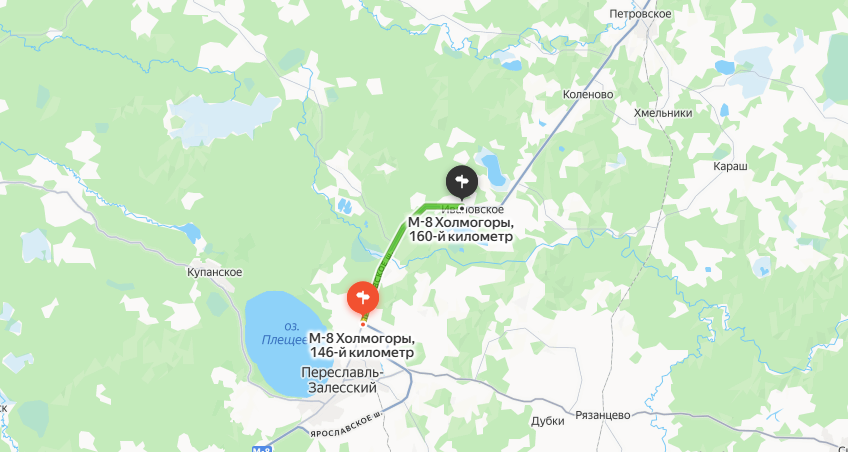Click the Караш village label

(x=730, y=167)
